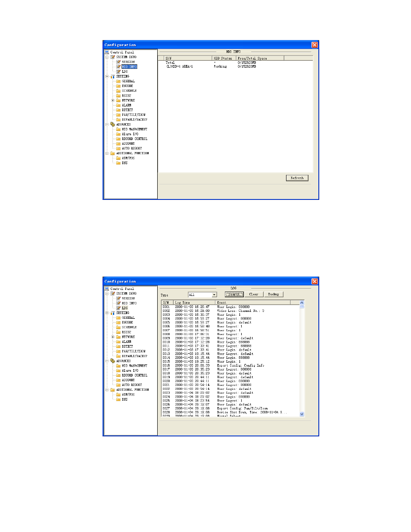The image size is (411, 532).
Task: Click DNS folder icon in the HDD INFO window
Action: pos(118,163)
